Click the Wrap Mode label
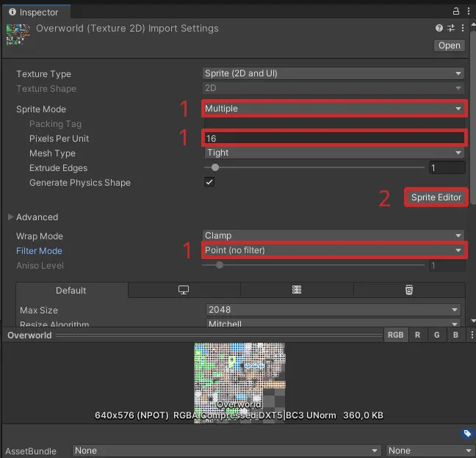The height and width of the screenshot is (458, 476). coord(40,236)
